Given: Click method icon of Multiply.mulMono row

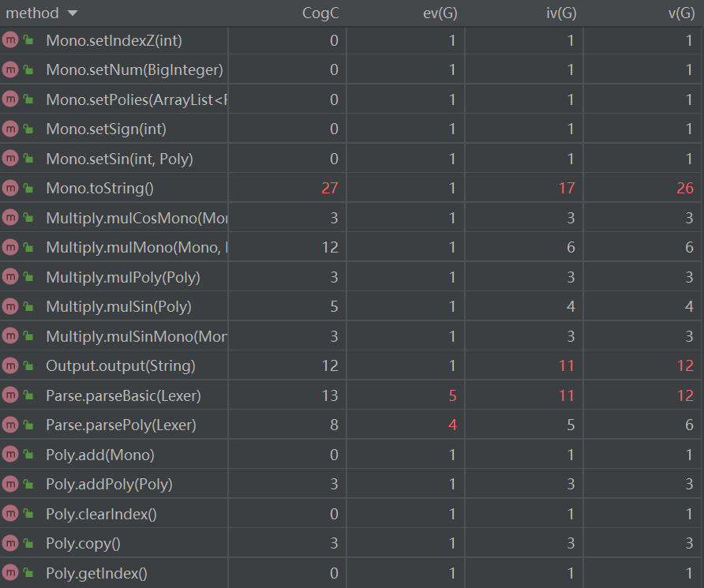Looking at the screenshot, I should 10,247.
